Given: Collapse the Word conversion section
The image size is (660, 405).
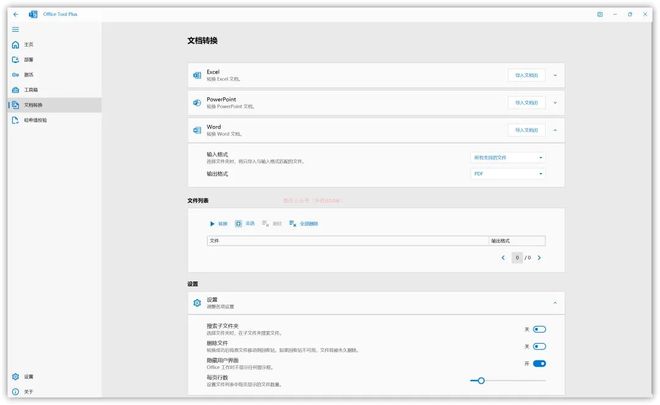Looking at the screenshot, I should coord(555,131).
